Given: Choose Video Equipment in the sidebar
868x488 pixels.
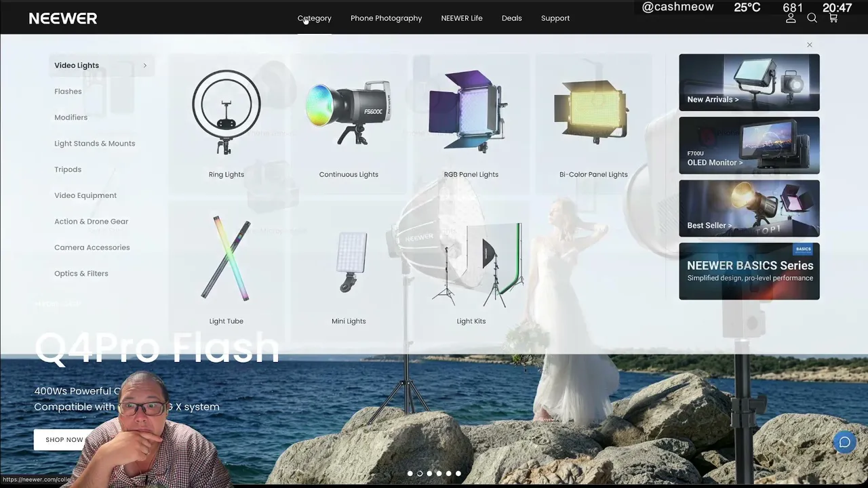Looking at the screenshot, I should pos(85,196).
